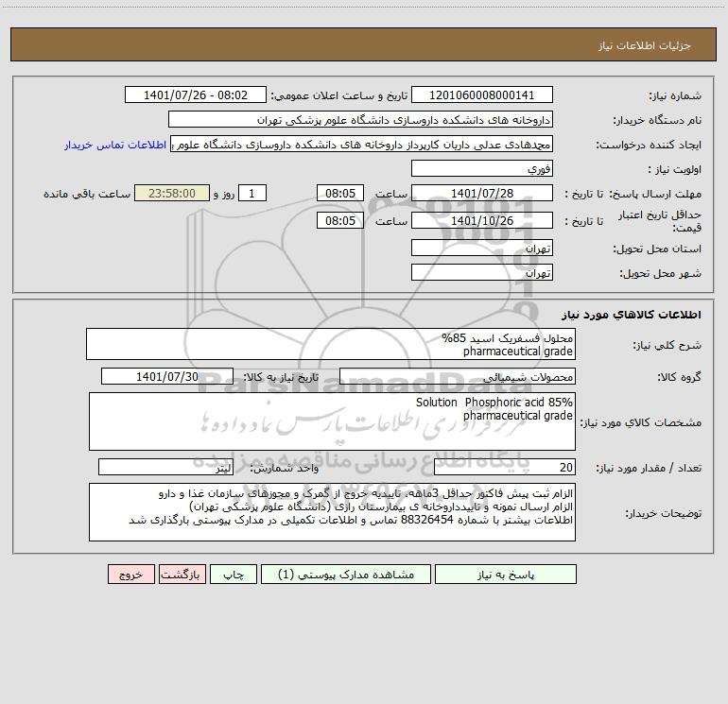Click the price validity time field 08:05
The height and width of the screenshot is (704, 728).
click(339, 220)
